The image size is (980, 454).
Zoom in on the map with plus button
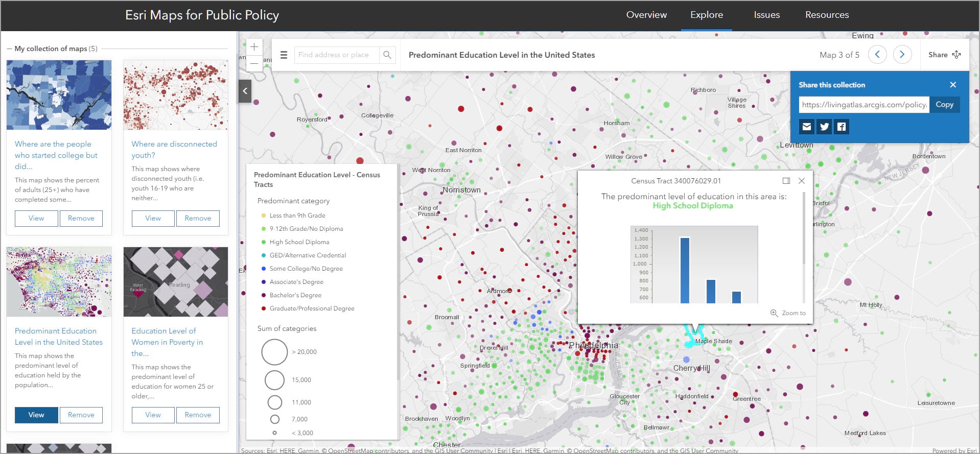pos(254,47)
